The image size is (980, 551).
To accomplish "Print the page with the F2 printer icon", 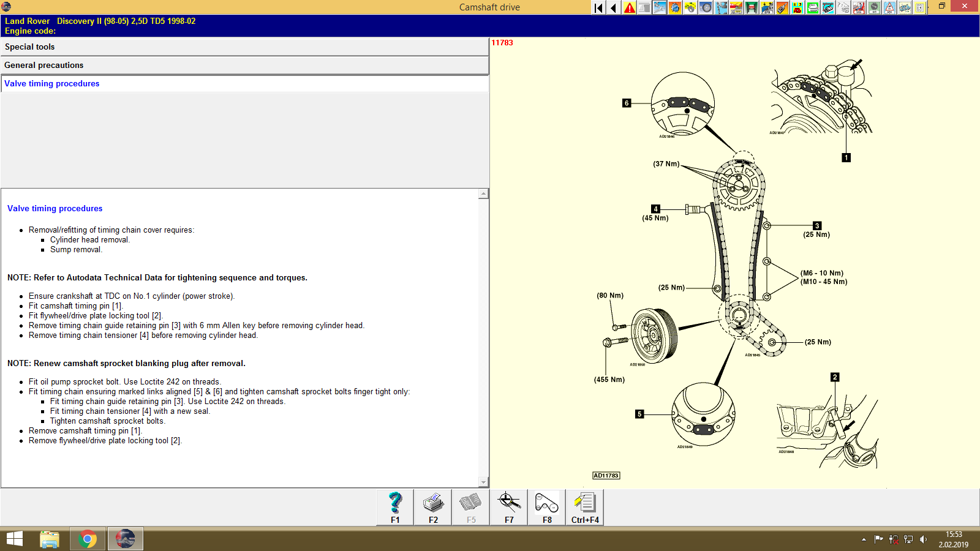I will 432,506.
